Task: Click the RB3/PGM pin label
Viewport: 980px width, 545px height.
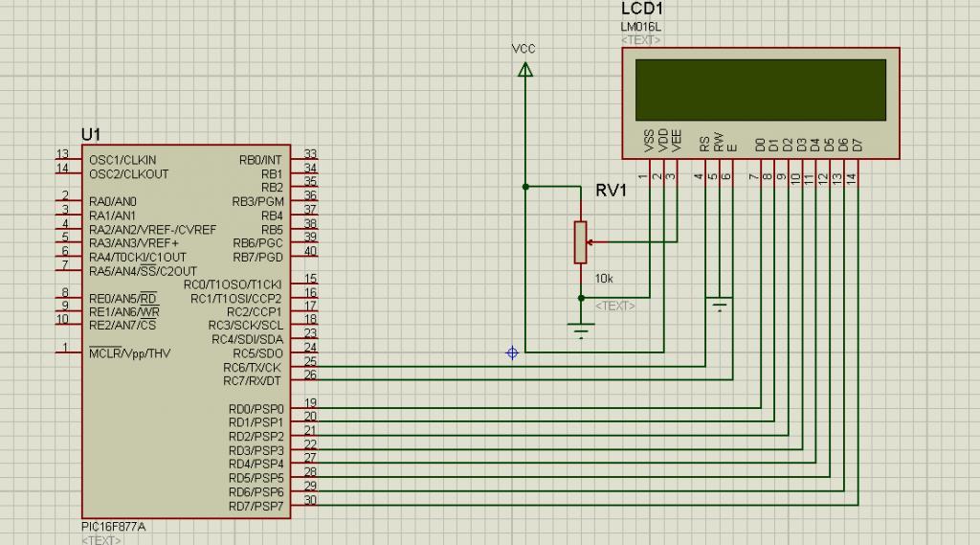Action: pyautogui.click(x=257, y=201)
